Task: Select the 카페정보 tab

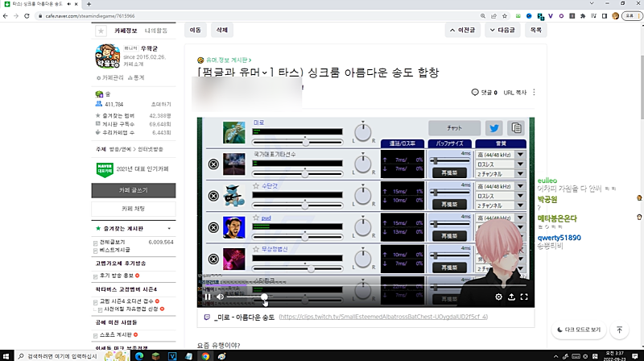Action: (x=126, y=31)
